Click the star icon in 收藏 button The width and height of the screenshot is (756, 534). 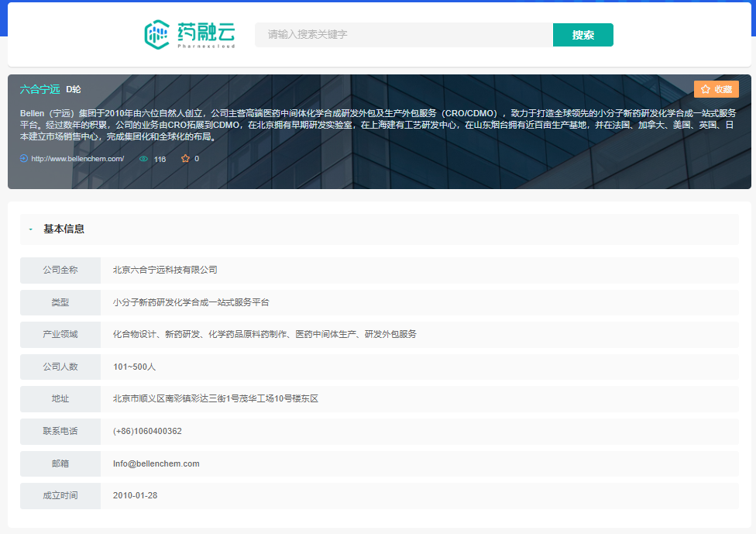[x=706, y=89]
